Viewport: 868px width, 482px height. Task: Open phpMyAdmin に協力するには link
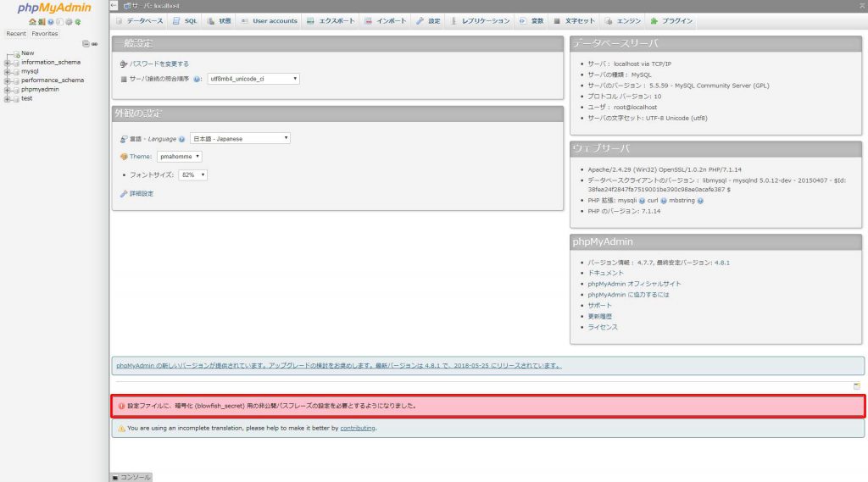(628, 295)
